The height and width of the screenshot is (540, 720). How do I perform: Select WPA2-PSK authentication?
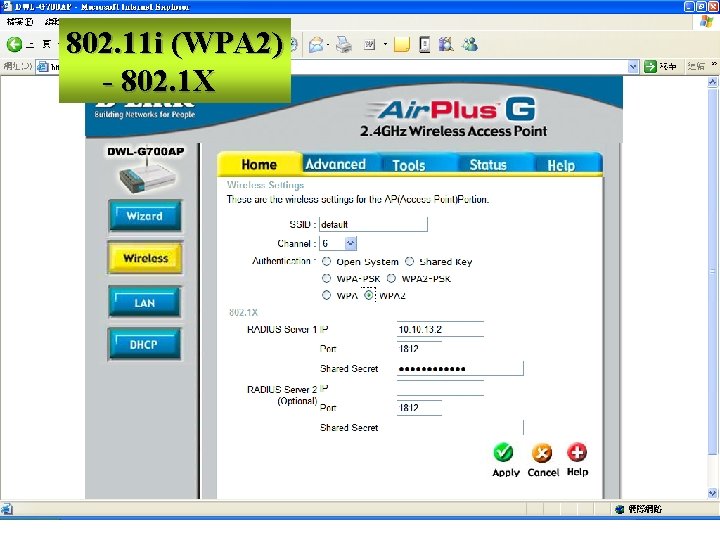391,278
